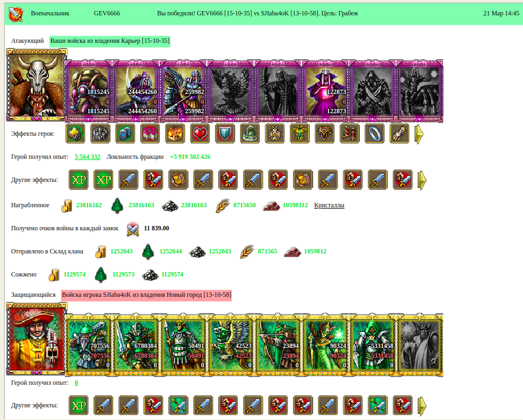Select the attacker skull-masked hero portrait
Viewport: 523px width, 420px height.
(x=36, y=85)
